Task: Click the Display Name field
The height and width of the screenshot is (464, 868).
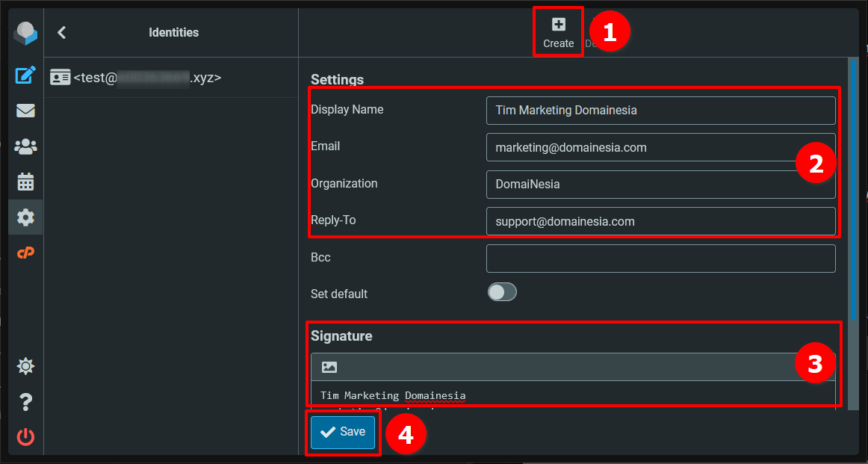Action: point(660,110)
